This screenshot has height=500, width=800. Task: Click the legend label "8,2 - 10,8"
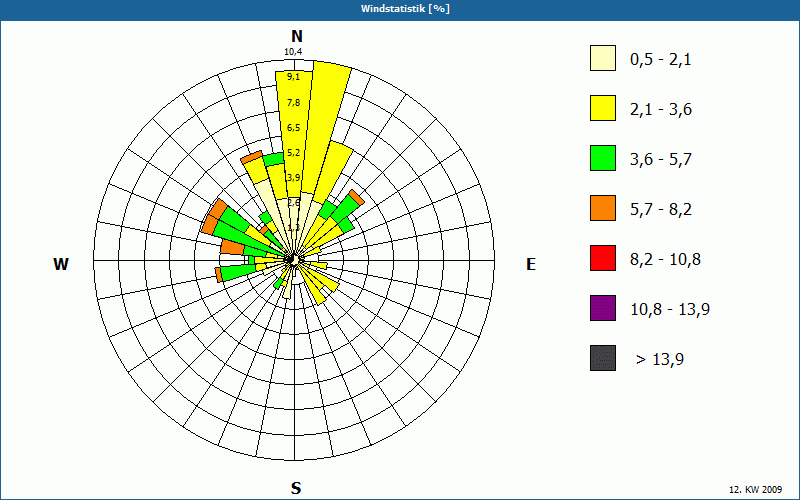(665, 260)
